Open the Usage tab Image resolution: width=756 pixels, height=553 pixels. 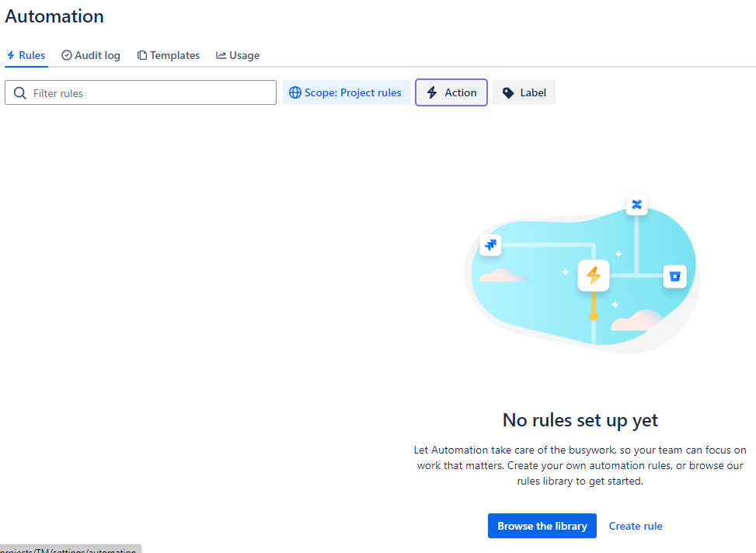pos(237,54)
